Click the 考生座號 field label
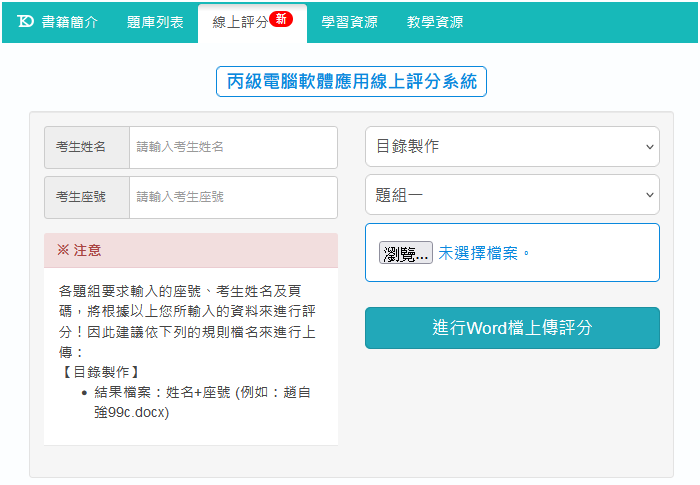This screenshot has height=485, width=700. [87, 197]
